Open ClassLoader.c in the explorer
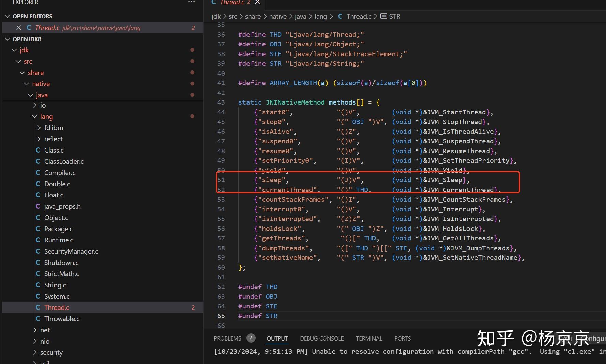606x364 pixels. [x=64, y=161]
